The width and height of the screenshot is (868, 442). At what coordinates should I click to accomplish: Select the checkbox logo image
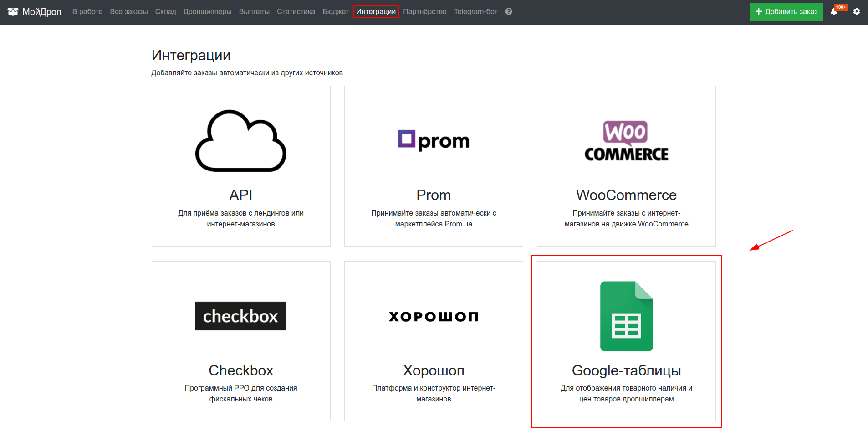[x=241, y=316]
